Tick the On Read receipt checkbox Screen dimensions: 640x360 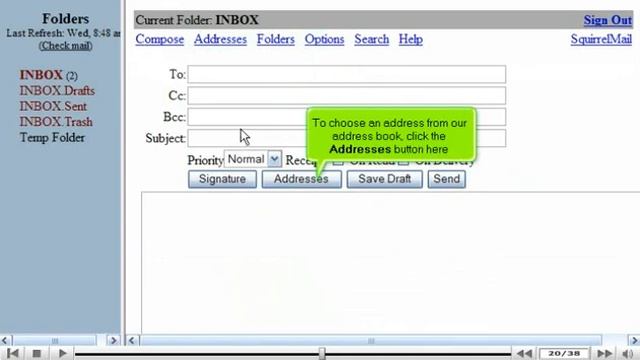[x=338, y=162]
